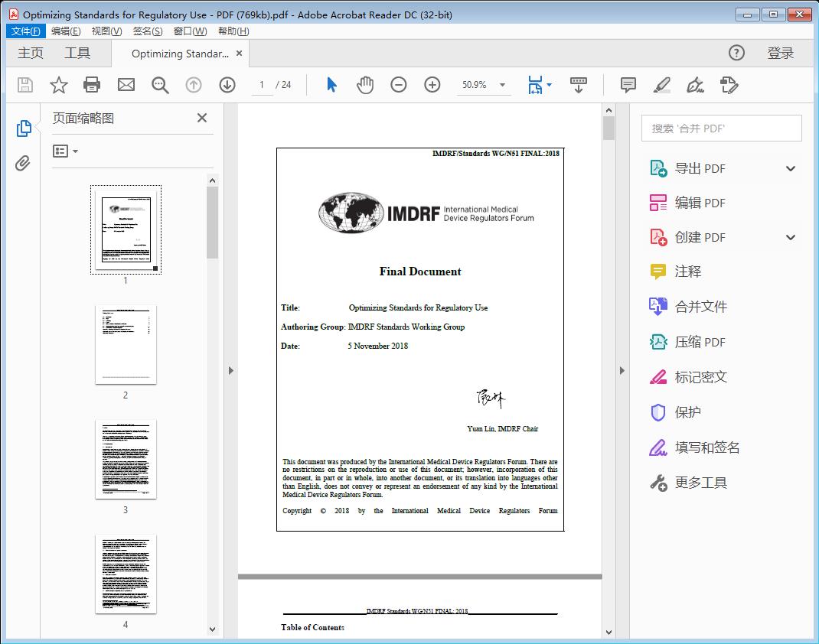
Task: Click the stamp tool icon
Action: tap(729, 85)
